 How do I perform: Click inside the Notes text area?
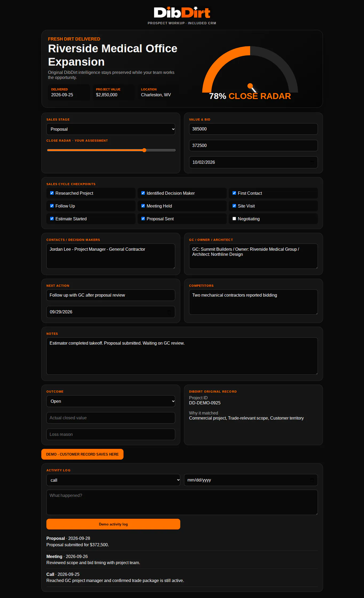point(182,356)
